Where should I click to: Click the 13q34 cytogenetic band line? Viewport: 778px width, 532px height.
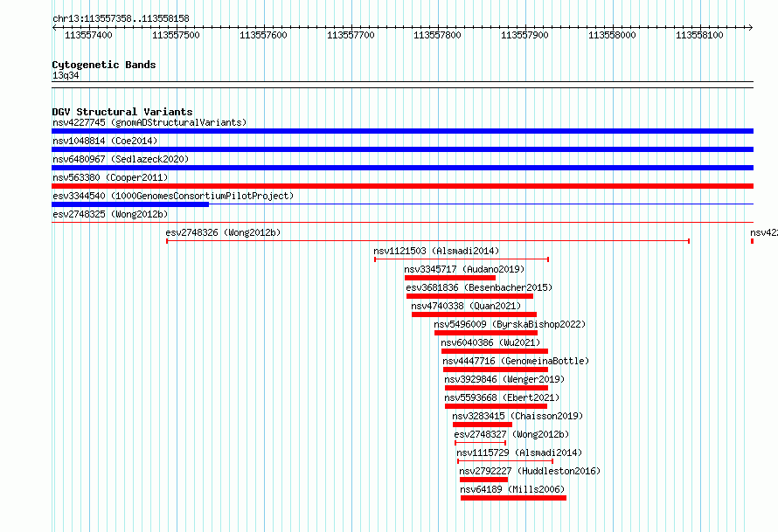click(402, 85)
